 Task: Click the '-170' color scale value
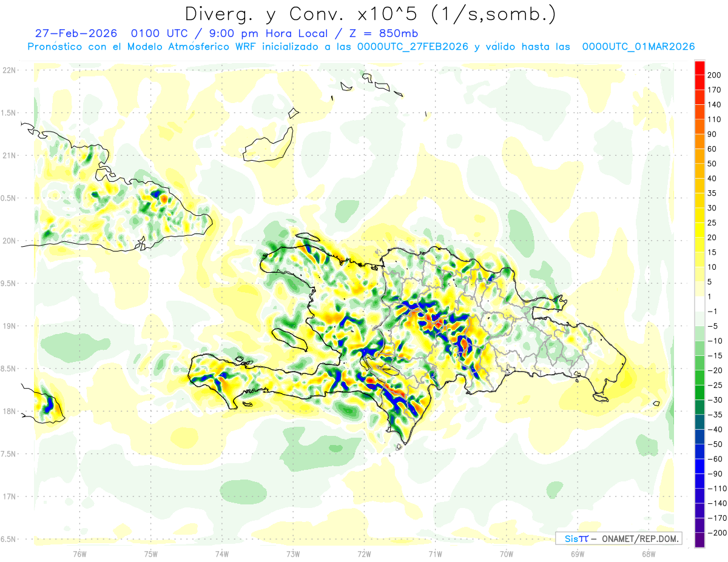tap(717, 518)
